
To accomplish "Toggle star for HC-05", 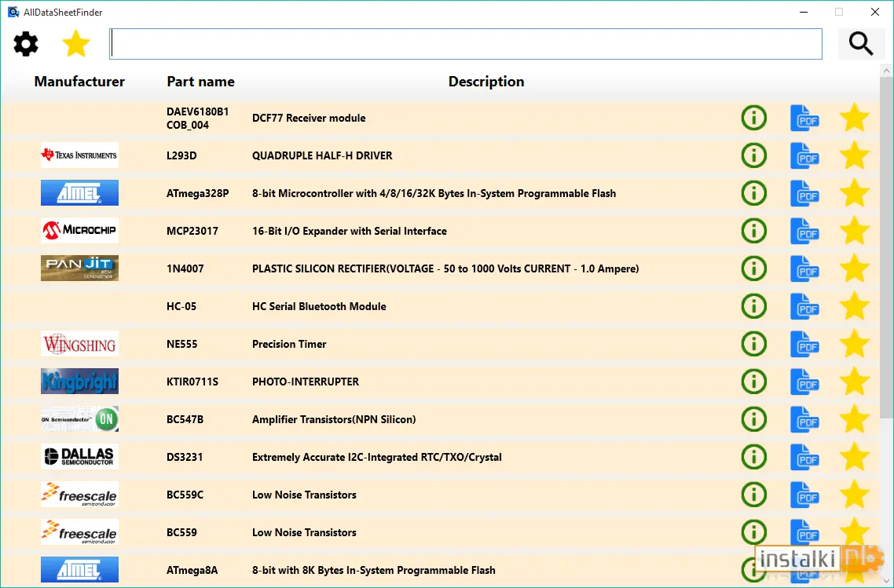I will pyautogui.click(x=855, y=306).
